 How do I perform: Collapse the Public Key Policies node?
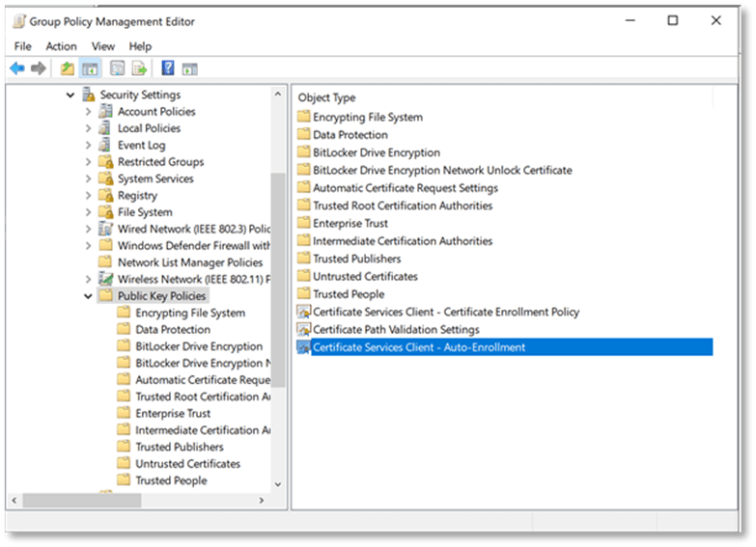point(89,296)
